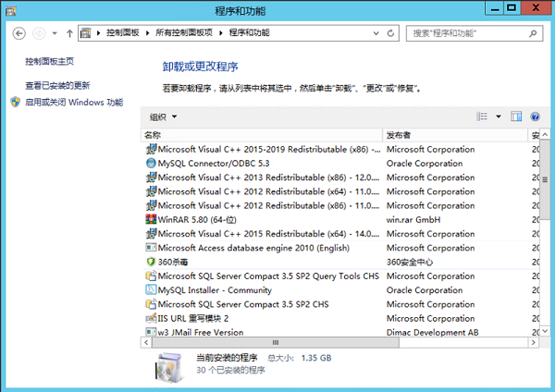Expand arrow after 所有控制面板项 breadcrumb
This screenshot has width=555, height=392.
coord(221,33)
